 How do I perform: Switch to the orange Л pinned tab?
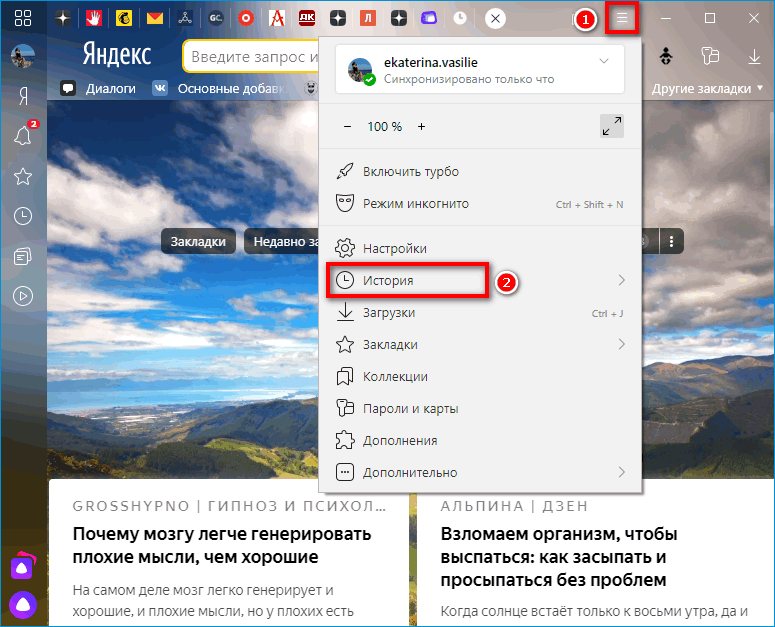point(368,18)
